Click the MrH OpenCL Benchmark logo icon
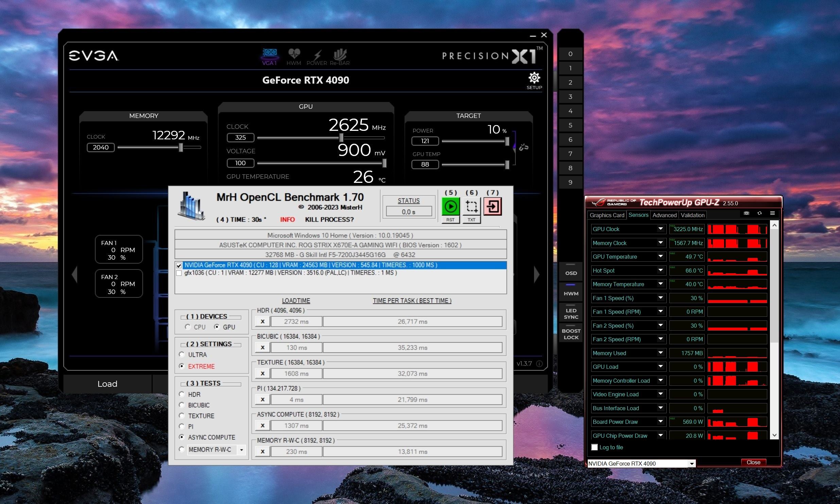 191,206
